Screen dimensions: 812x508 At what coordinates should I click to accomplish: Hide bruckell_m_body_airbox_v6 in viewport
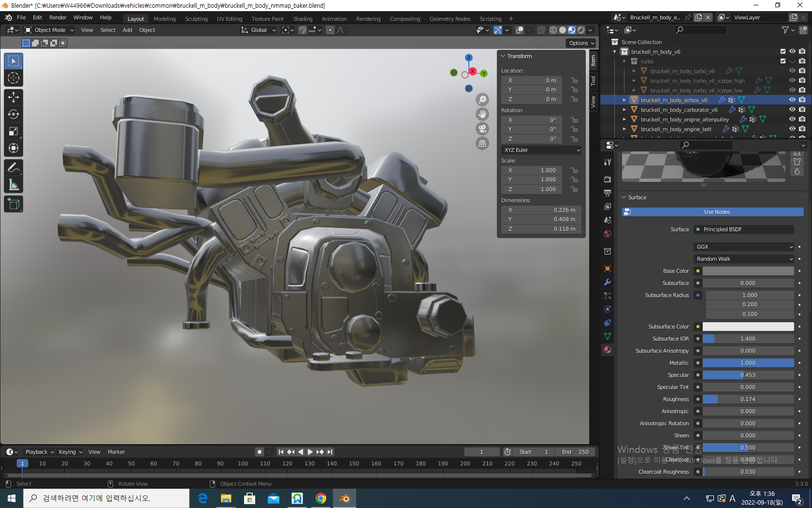792,100
